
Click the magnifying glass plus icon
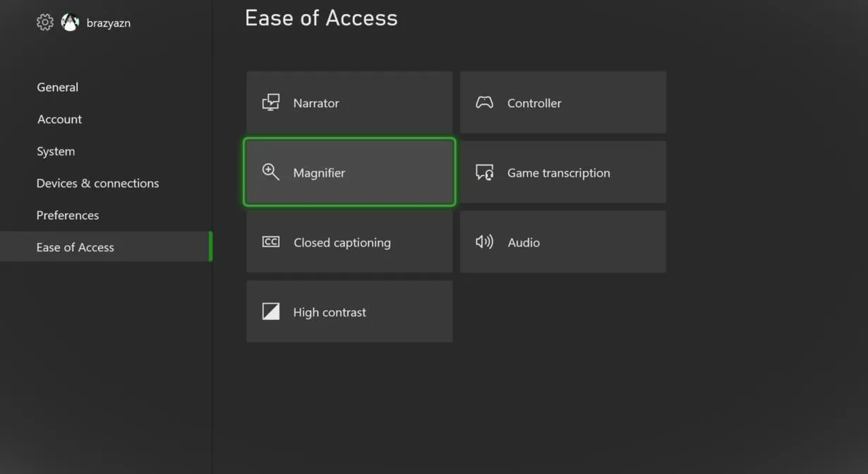(271, 172)
